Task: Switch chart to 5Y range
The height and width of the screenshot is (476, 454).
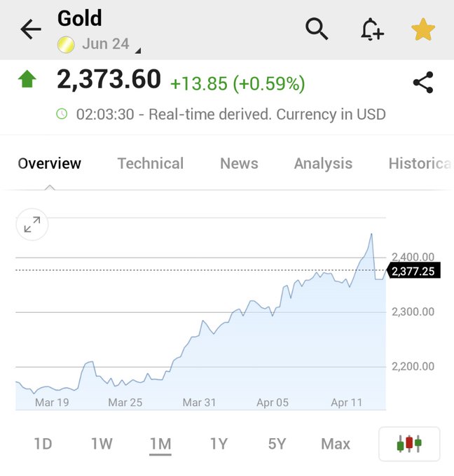Action: (x=277, y=444)
